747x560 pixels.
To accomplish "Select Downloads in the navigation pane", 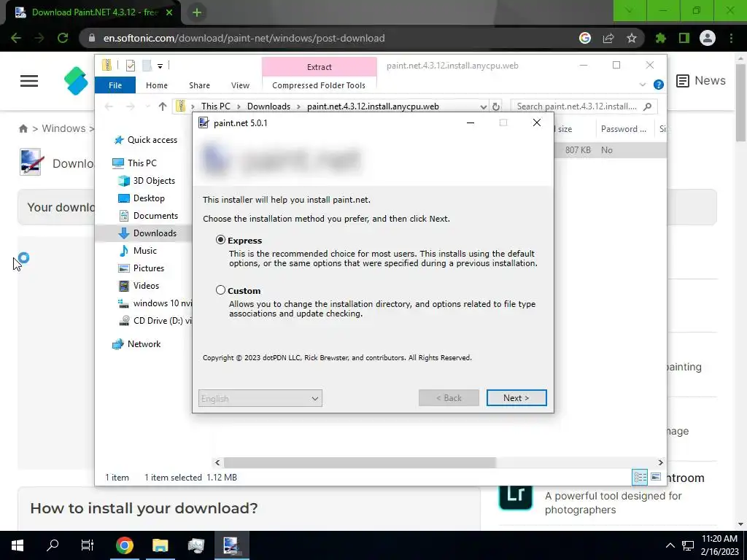I will (147, 233).
